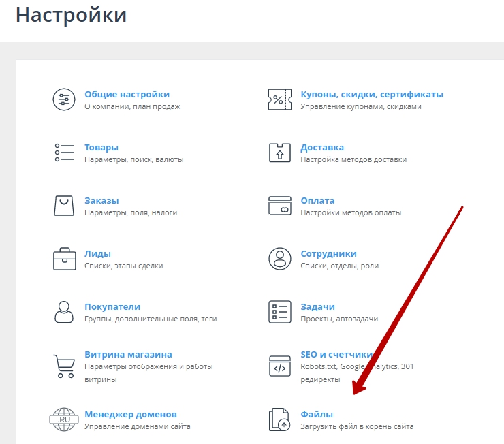The image size is (504, 444).
Task: Click the sliders icon for Общие настройки
Action: 63,99
